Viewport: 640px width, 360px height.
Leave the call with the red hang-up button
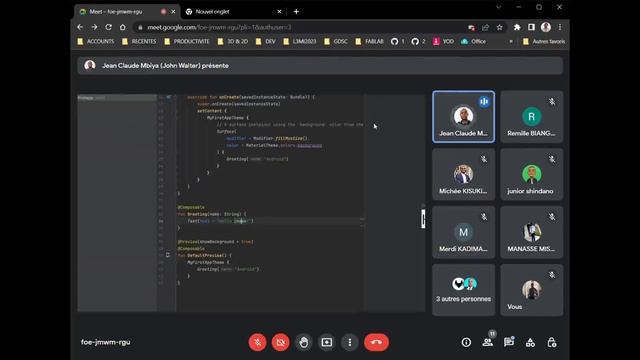point(376,342)
